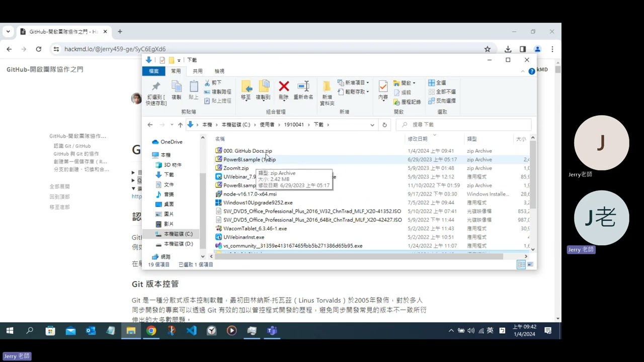
Task: Click 貼上捷徑 paste shortcut
Action: pyautogui.click(x=218, y=101)
